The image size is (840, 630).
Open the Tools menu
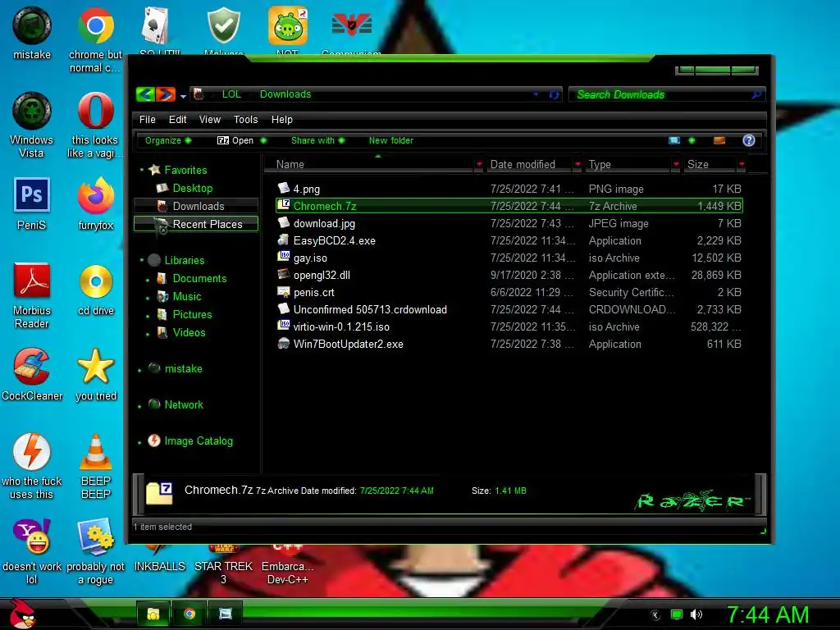click(x=245, y=120)
